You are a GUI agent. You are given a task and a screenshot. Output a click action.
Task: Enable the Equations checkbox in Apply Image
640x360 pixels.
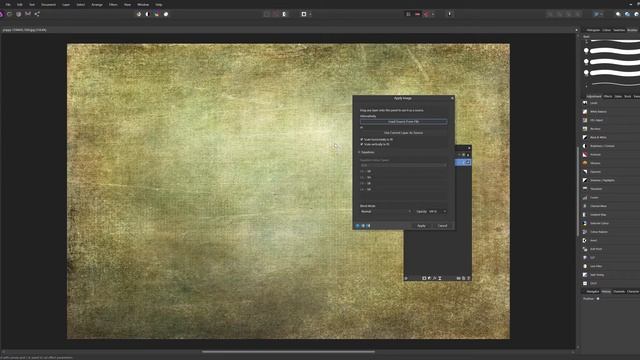(x=360, y=152)
